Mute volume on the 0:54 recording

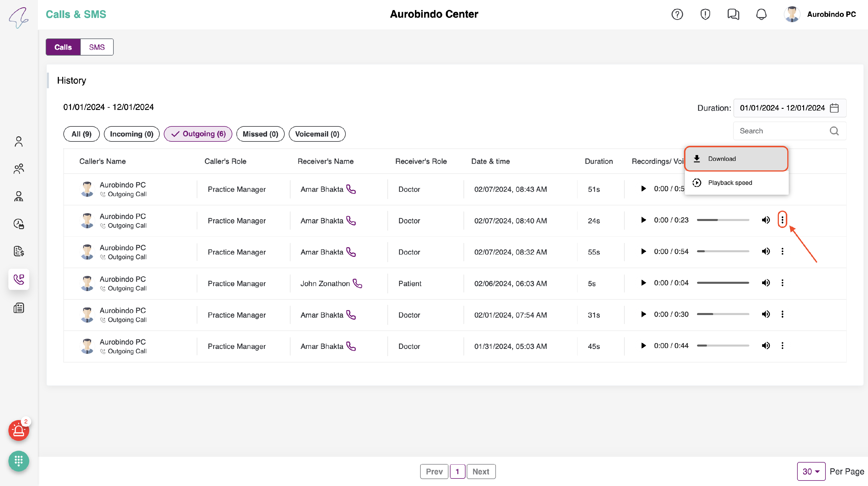pyautogui.click(x=766, y=251)
